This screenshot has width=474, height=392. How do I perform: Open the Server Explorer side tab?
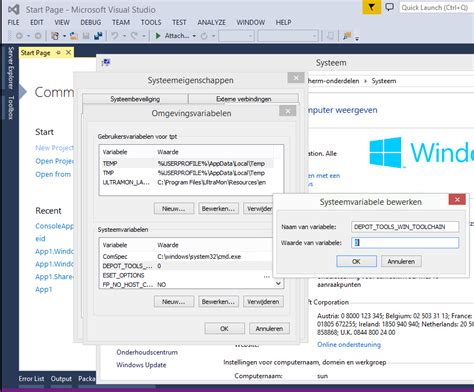11,68
